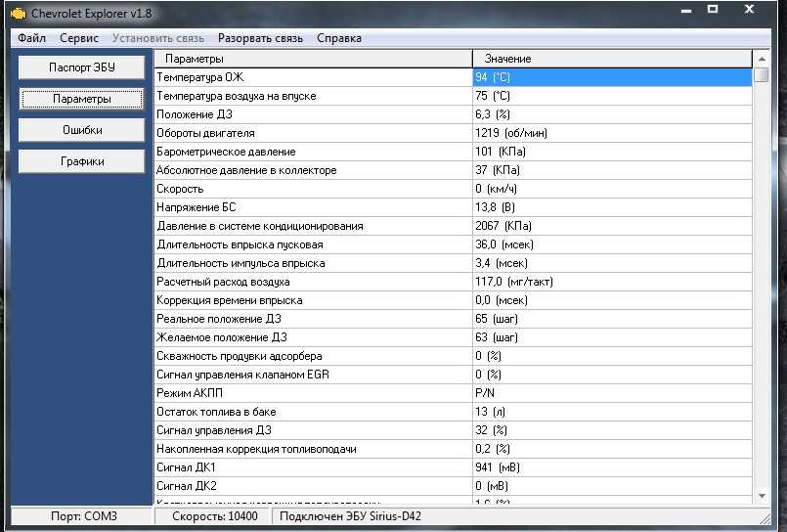Show the Графики section
This screenshot has height=532, width=787.
pyautogui.click(x=82, y=161)
